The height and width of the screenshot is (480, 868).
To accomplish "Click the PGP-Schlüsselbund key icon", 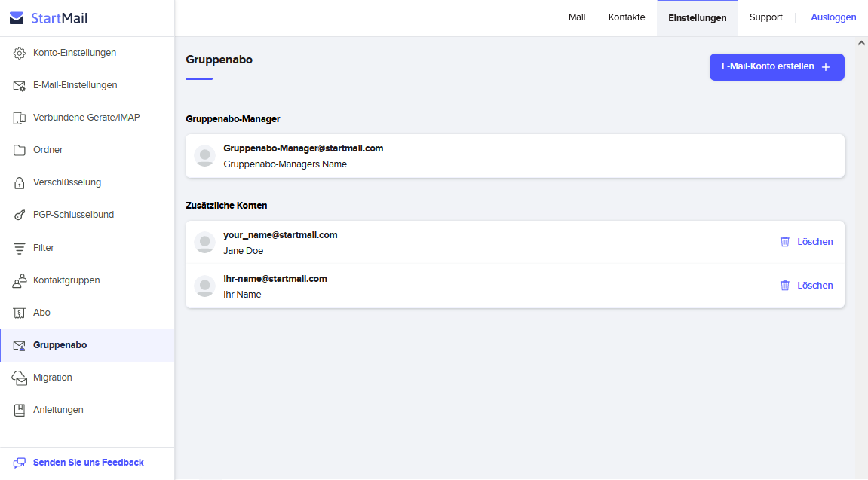I will tap(20, 215).
